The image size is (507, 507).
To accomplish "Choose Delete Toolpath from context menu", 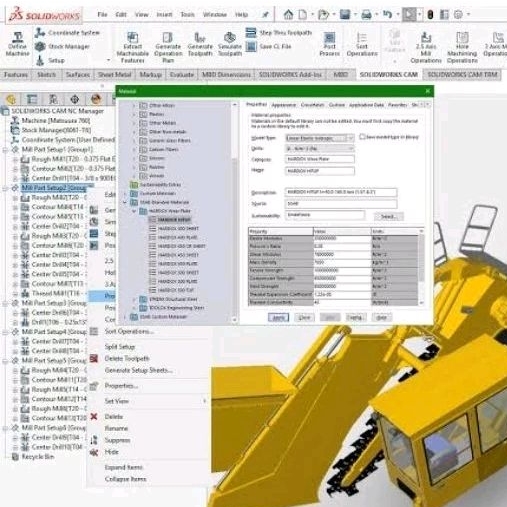I will pyautogui.click(x=127, y=359).
